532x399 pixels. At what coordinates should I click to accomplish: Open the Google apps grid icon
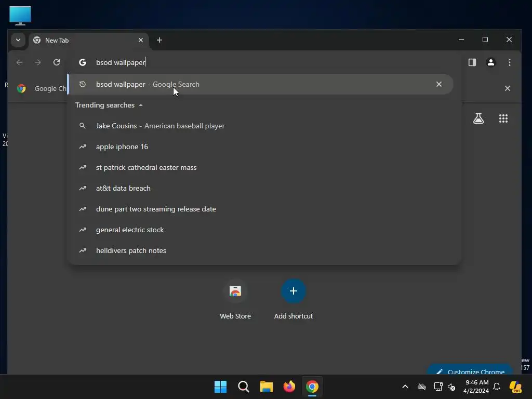(503, 118)
